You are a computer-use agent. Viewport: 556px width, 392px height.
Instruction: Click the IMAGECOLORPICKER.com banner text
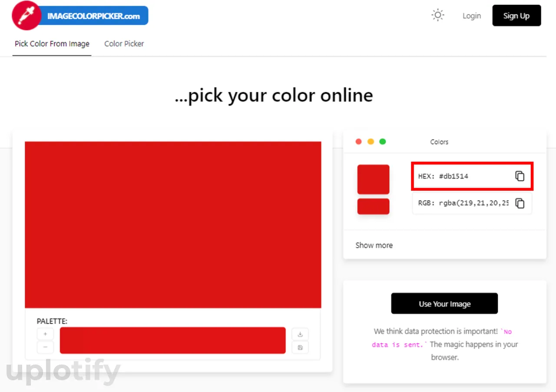[94, 16]
